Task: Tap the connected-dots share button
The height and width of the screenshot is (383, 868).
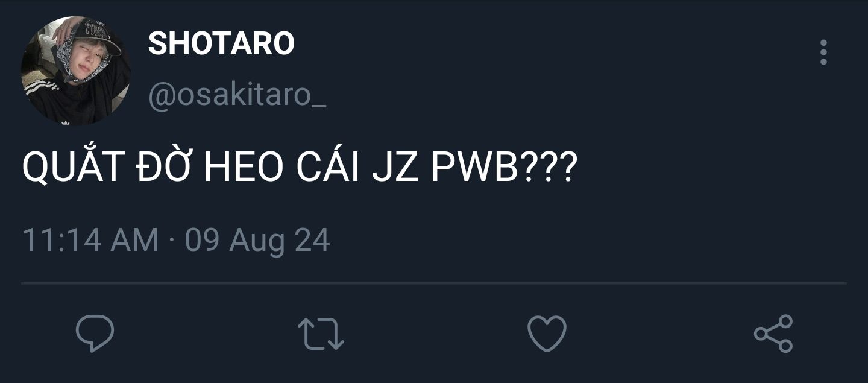Action: point(773,333)
